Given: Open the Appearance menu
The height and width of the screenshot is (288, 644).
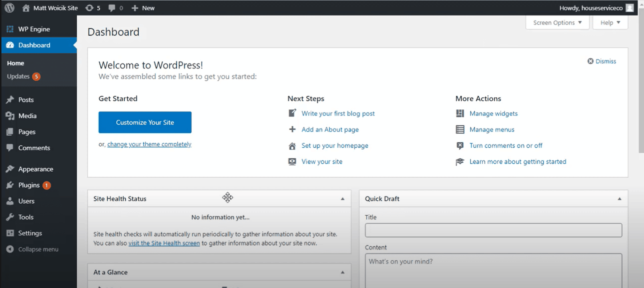Looking at the screenshot, I should 36,169.
